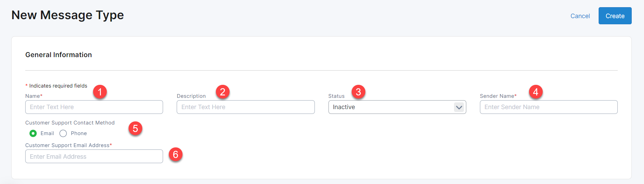644x184 pixels.
Task: Focus the Name text field
Action: tap(94, 107)
